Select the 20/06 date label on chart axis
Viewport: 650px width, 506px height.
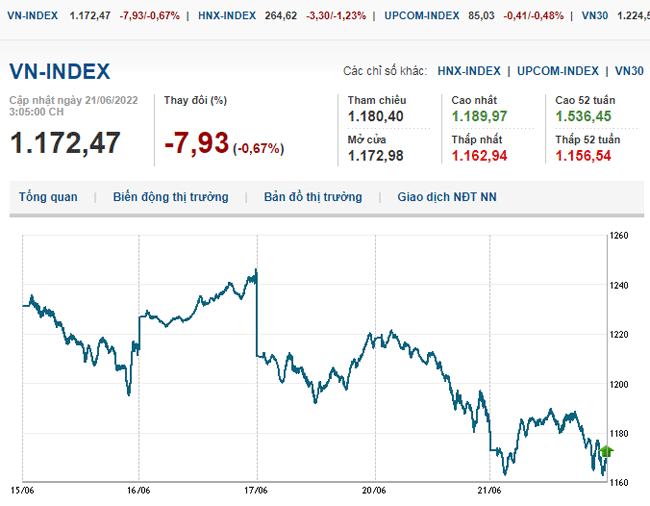[x=374, y=491]
